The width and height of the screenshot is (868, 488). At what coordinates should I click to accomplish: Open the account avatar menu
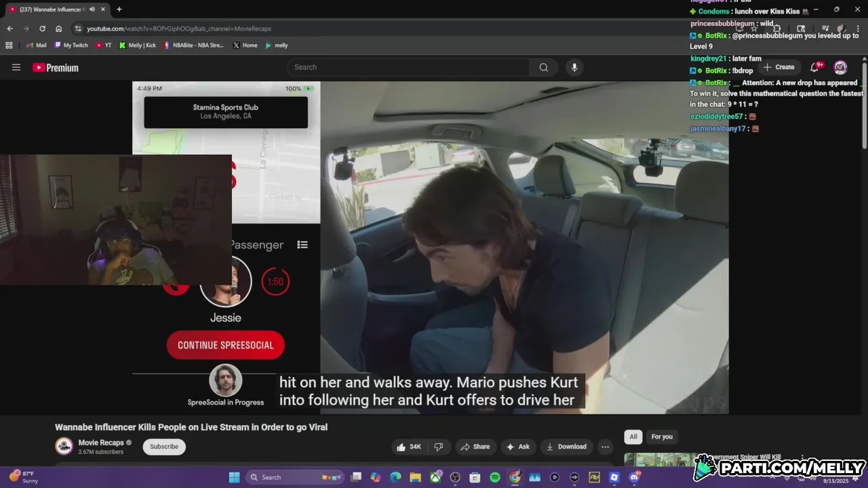coord(840,67)
